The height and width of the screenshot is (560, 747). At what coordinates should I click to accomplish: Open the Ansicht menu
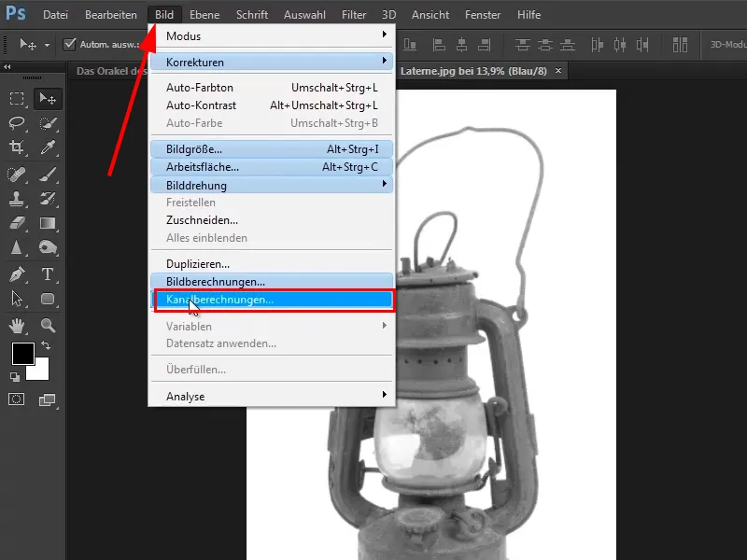430,15
